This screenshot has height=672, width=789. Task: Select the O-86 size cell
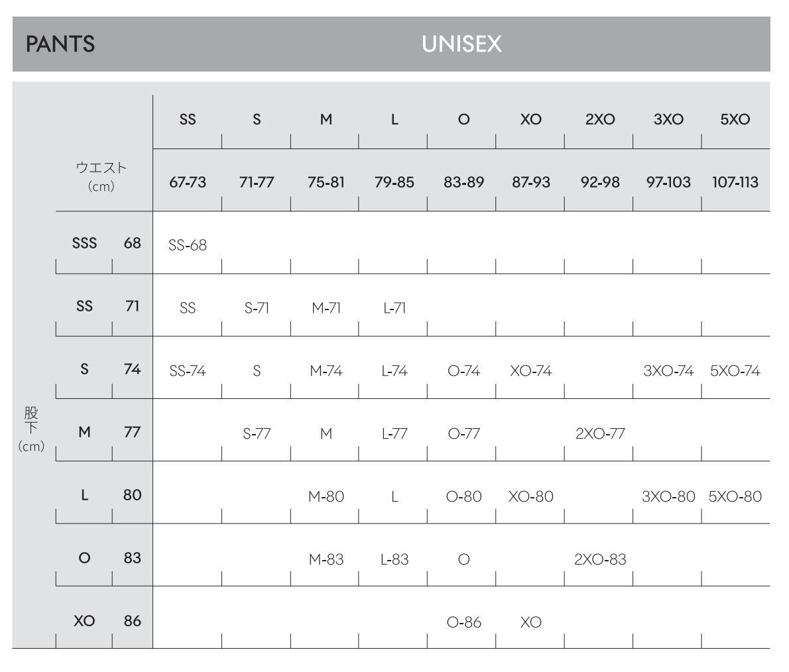pos(463,622)
